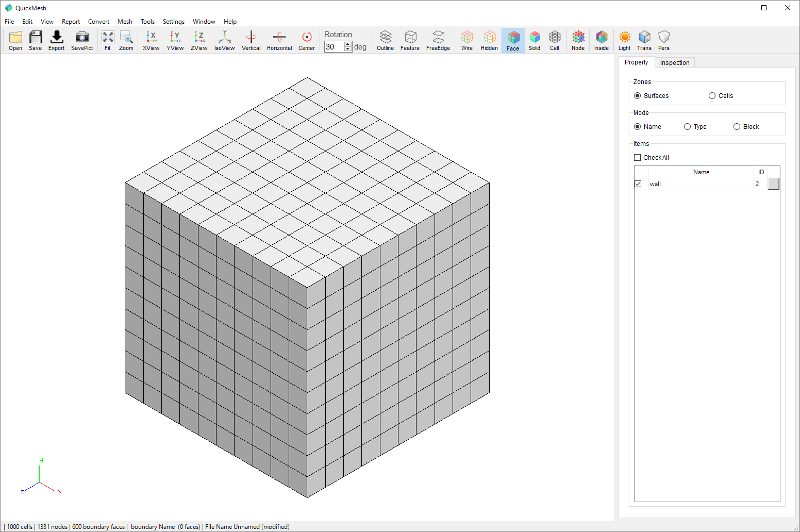This screenshot has width=800, height=532.
Task: Click the Save toolbar icon
Action: 36,40
